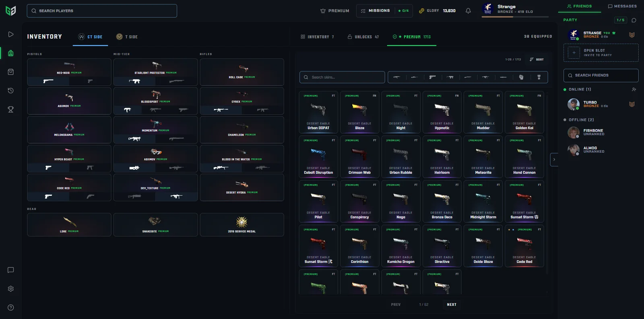This screenshot has height=319, width=644.
Task: Select greyed SMG variant in Dev_Texture slot
Action: (134, 196)
